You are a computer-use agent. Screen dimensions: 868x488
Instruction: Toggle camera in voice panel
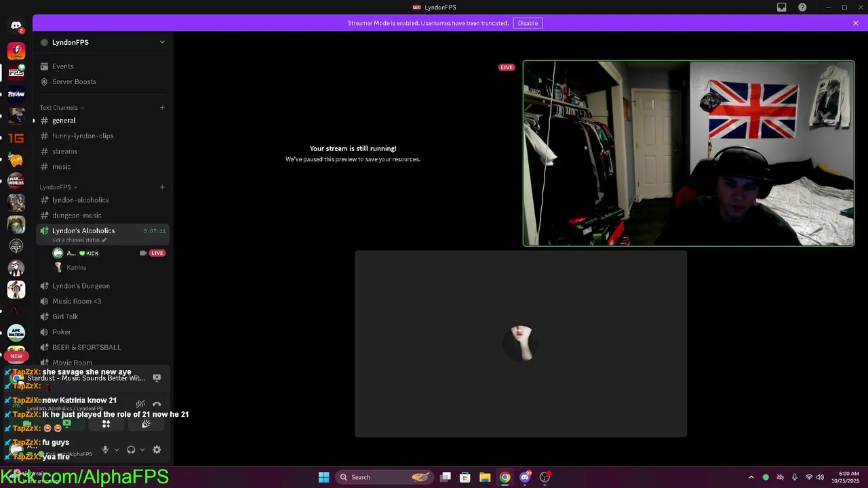pos(27,424)
